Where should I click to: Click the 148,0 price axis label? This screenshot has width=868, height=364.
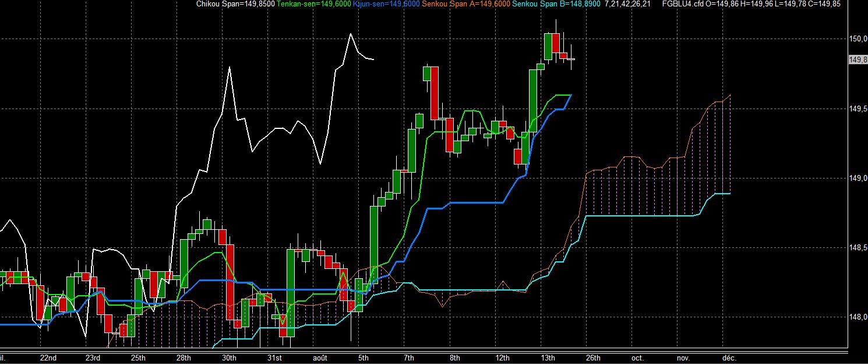tap(858, 317)
